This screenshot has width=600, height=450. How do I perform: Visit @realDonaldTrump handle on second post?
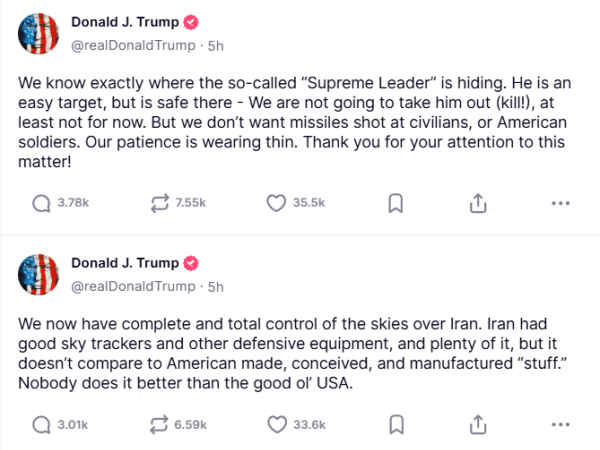133,287
